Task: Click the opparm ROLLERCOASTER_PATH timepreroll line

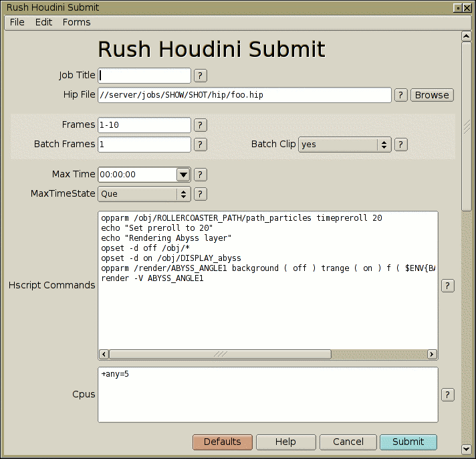Action: point(241,218)
